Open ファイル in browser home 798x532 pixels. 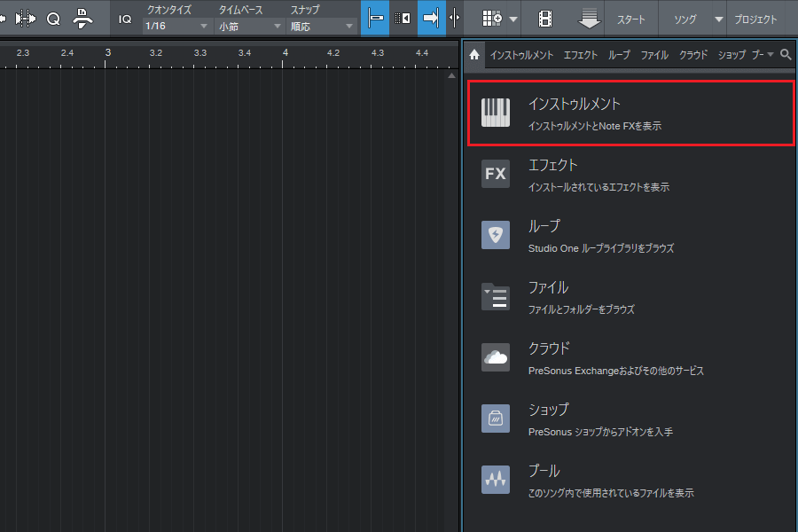[630, 297]
